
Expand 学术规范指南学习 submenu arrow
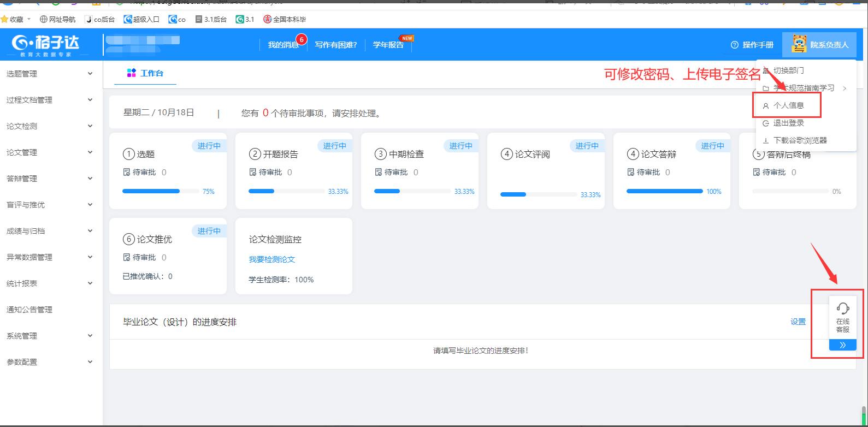coord(845,88)
